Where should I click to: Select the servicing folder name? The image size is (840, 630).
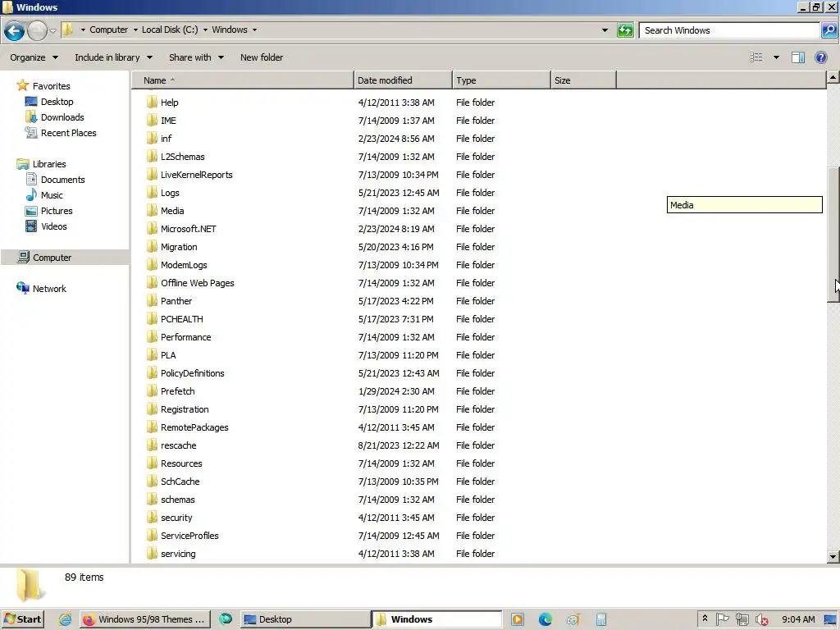pyautogui.click(x=178, y=554)
